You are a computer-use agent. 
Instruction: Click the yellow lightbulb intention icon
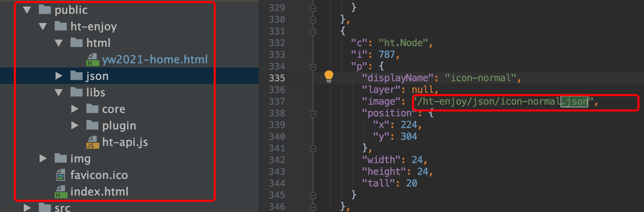(x=329, y=76)
